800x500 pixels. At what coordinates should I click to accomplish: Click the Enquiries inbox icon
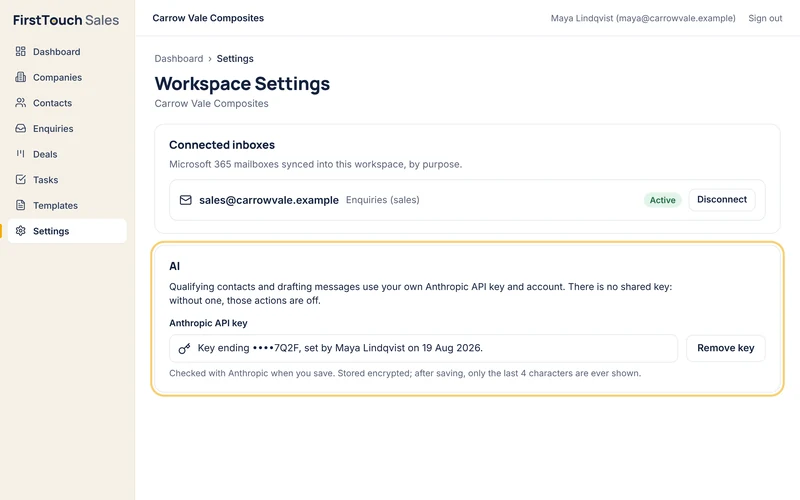[x=20, y=128]
